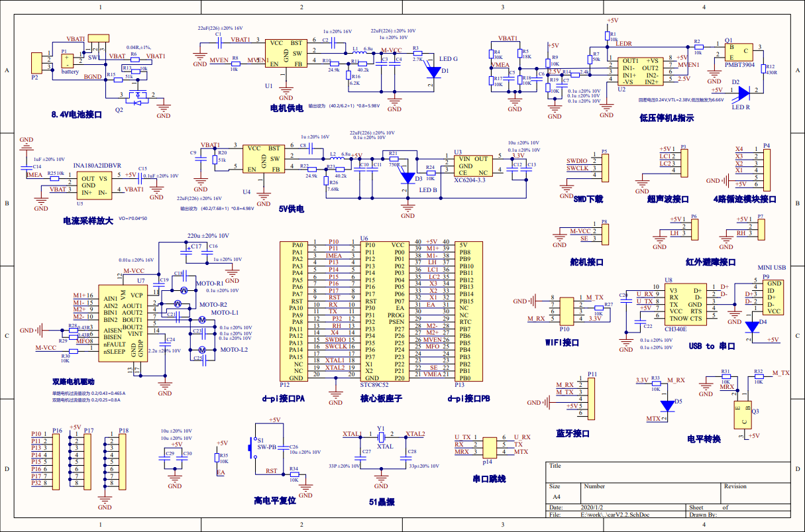The image size is (805, 532).
Task: Select the Y1 XTAL crystal symbol
Action: [381, 437]
